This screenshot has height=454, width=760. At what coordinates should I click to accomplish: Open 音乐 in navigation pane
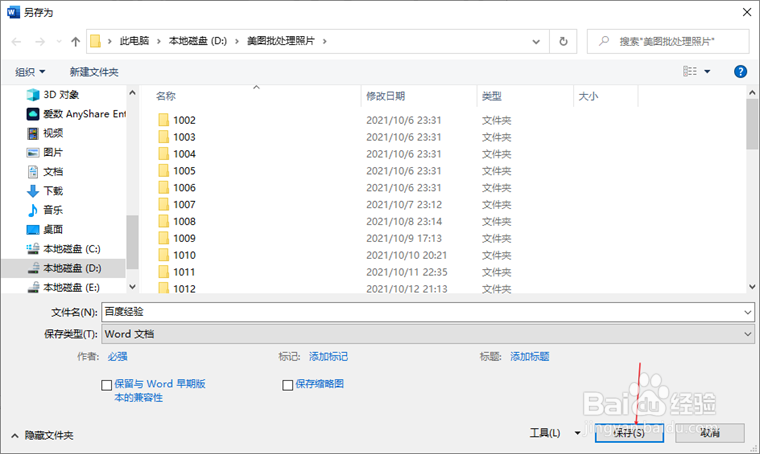click(x=45, y=210)
